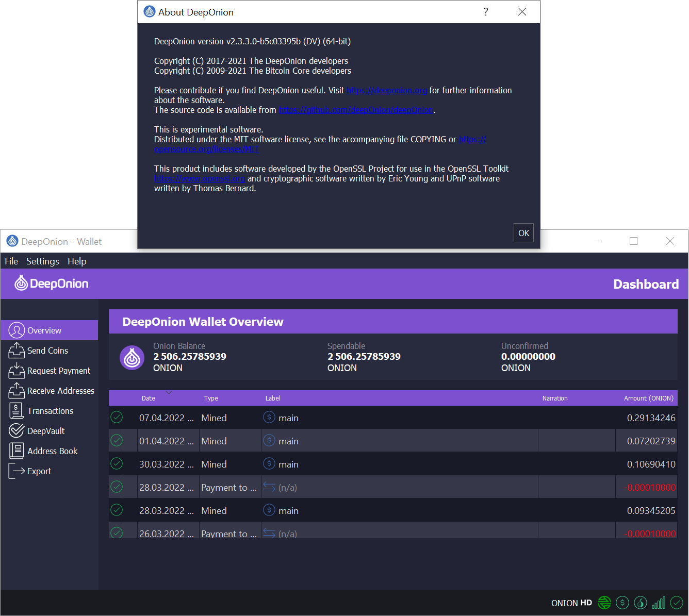Image resolution: width=689 pixels, height=616 pixels.
Task: Click OK in the About DeepOnion dialog
Action: point(523,233)
